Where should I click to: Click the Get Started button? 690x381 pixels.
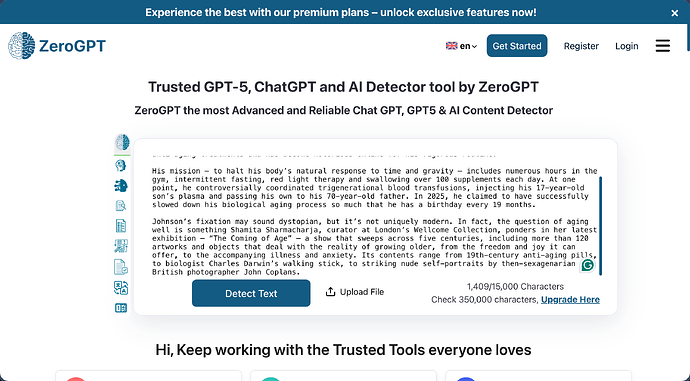[x=517, y=46]
